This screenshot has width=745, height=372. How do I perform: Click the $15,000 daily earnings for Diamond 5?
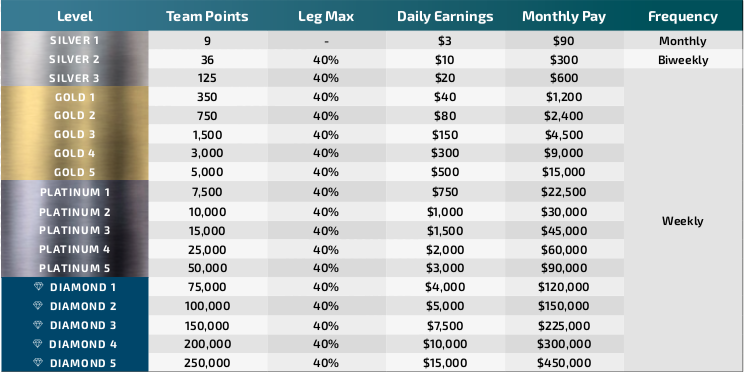point(445,362)
